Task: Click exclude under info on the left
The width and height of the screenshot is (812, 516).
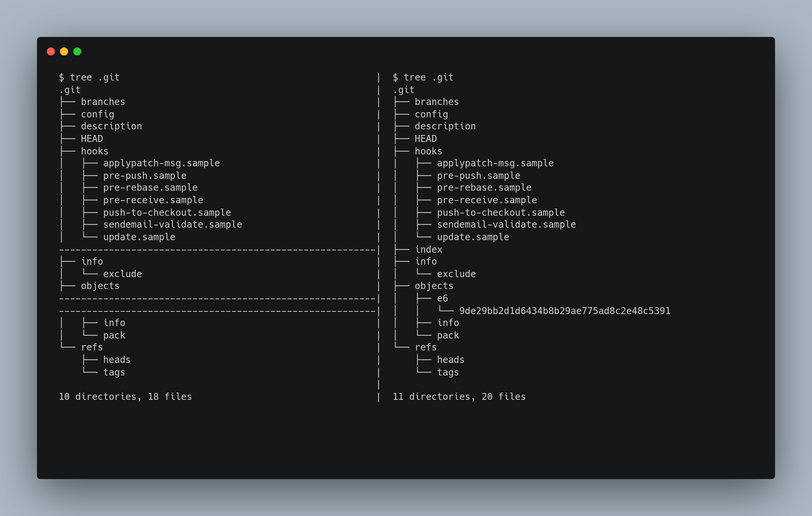Action: click(122, 274)
